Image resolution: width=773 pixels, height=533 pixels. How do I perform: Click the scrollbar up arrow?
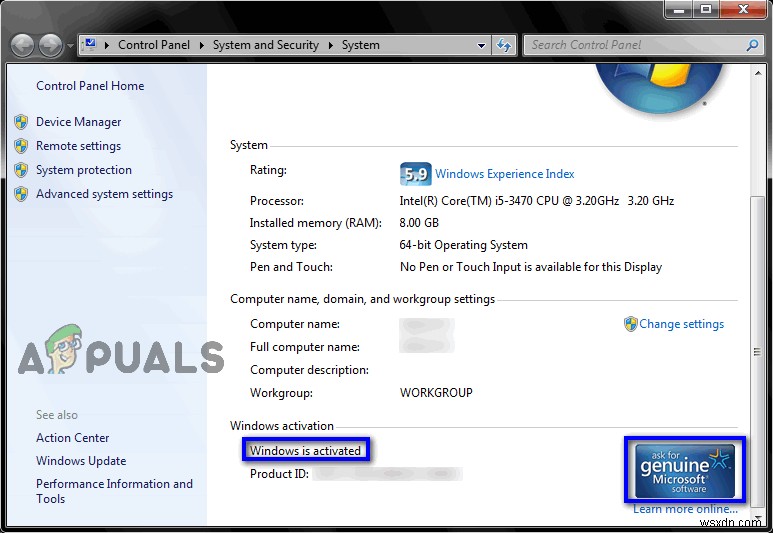tap(757, 73)
